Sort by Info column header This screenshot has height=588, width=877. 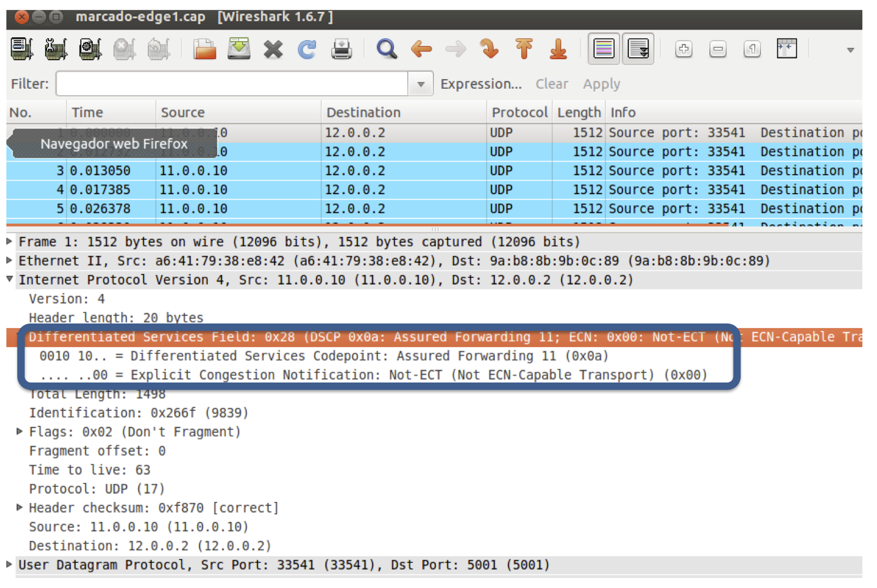click(x=733, y=112)
